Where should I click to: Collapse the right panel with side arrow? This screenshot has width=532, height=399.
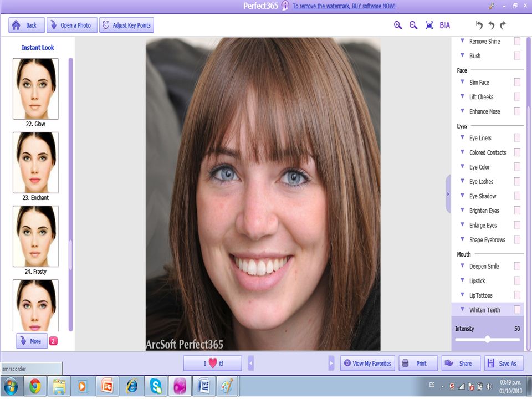[x=448, y=194]
